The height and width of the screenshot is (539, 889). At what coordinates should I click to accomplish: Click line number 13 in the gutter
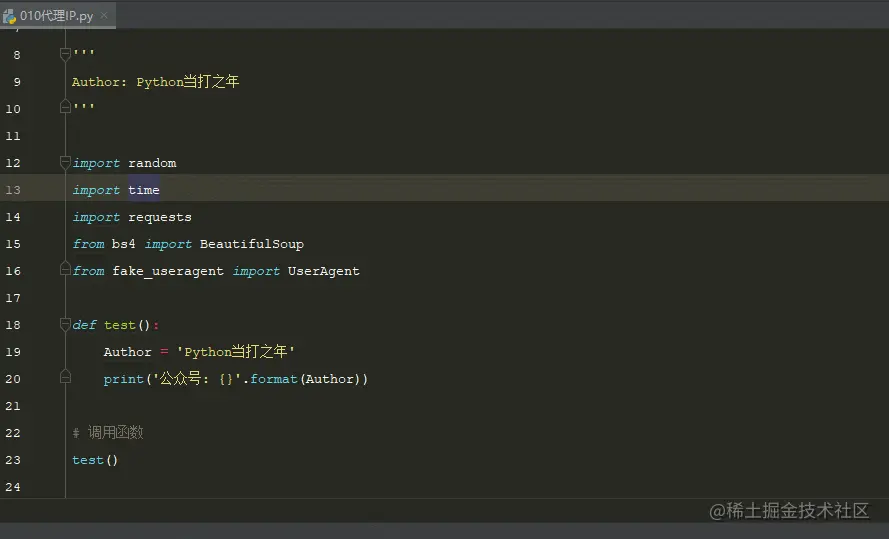coord(13,190)
